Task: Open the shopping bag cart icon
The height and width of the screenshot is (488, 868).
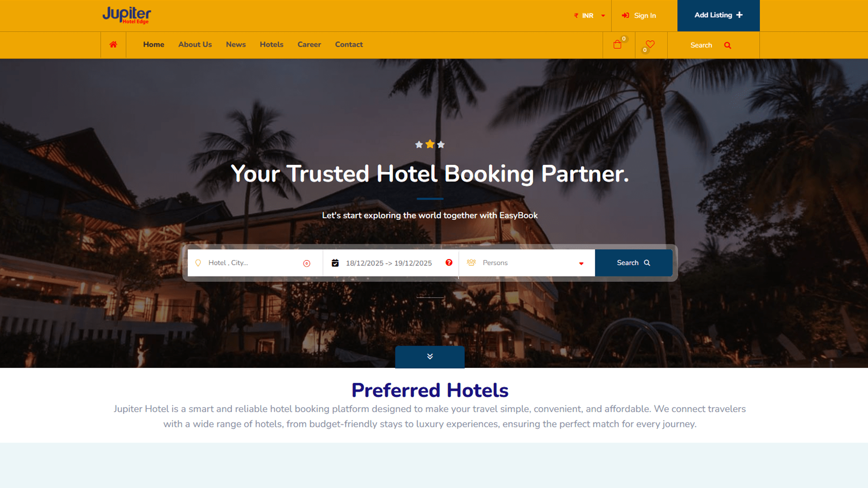Action: tap(617, 44)
